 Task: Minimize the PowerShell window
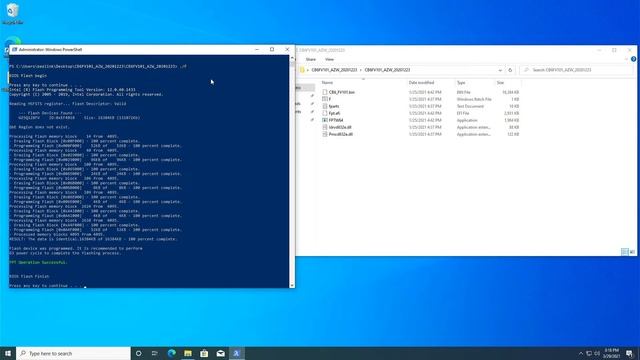pos(257,49)
